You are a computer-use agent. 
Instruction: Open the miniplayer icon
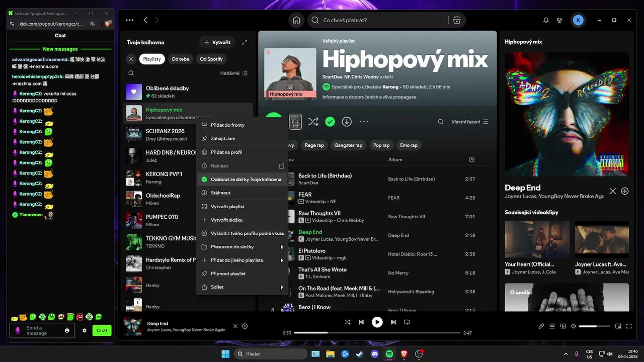pyautogui.click(x=618, y=326)
